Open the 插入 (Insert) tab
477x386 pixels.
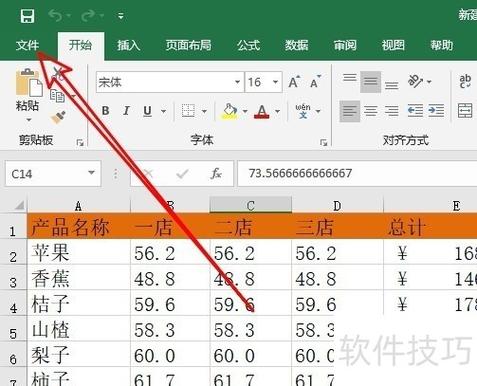[128, 45]
